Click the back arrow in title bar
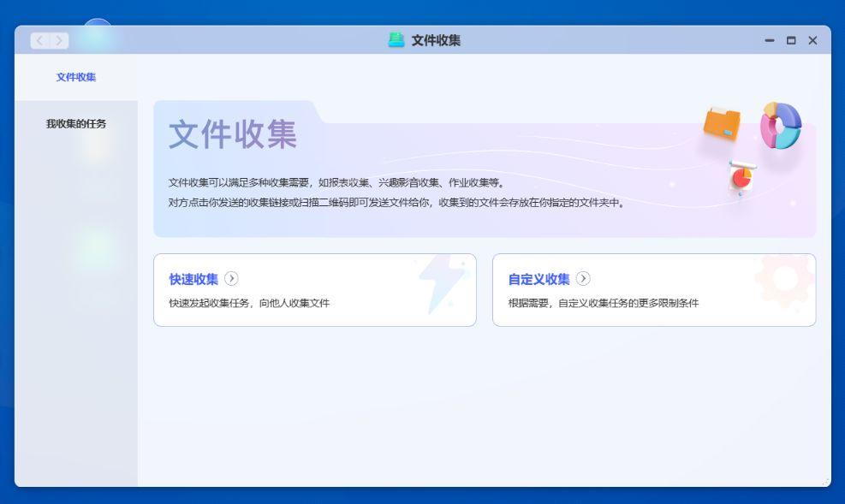Screen dimensions: 845x504 40,40
